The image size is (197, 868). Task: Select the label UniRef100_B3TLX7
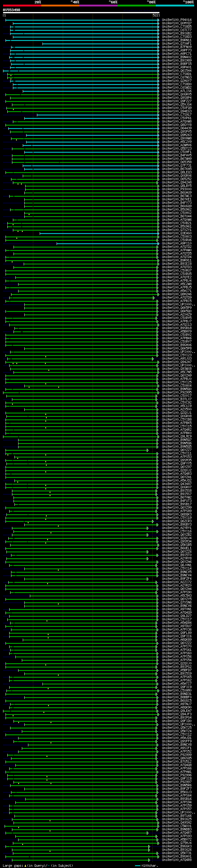point(176,399)
